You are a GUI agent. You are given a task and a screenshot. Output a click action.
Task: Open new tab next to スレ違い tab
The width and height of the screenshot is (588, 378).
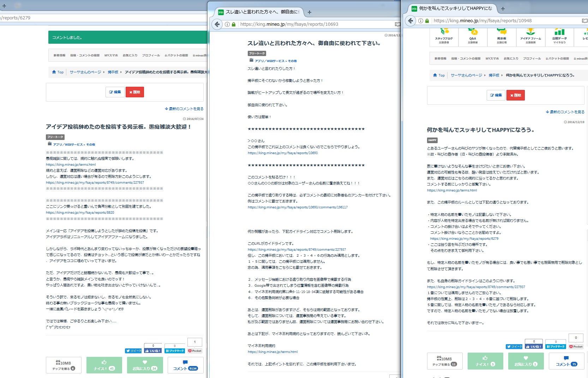point(310,12)
